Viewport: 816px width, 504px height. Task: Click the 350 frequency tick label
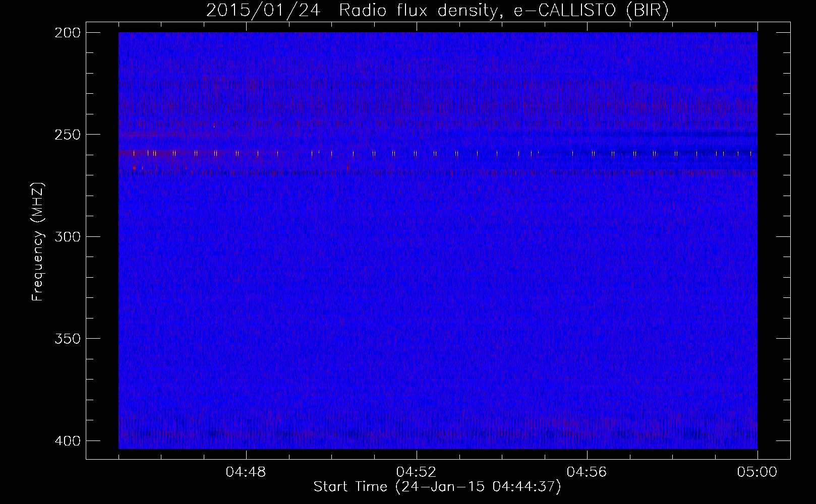point(67,339)
